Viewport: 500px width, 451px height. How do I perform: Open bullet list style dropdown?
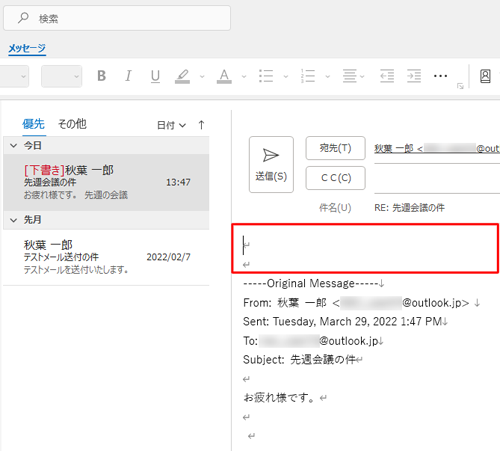tap(286, 77)
